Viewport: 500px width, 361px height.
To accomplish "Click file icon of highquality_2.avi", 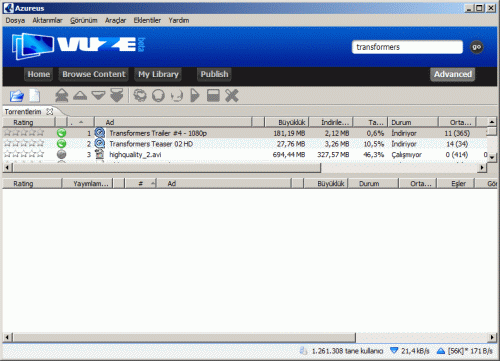I will (x=99, y=154).
